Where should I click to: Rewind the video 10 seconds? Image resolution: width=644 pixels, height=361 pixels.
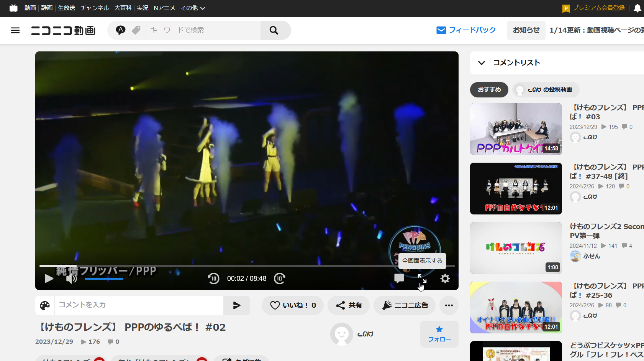213,279
